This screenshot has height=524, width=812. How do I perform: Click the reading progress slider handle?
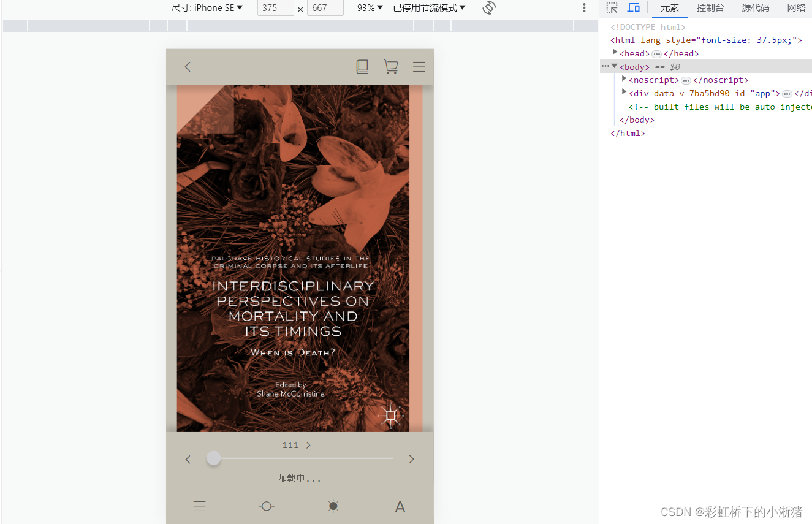(213, 458)
